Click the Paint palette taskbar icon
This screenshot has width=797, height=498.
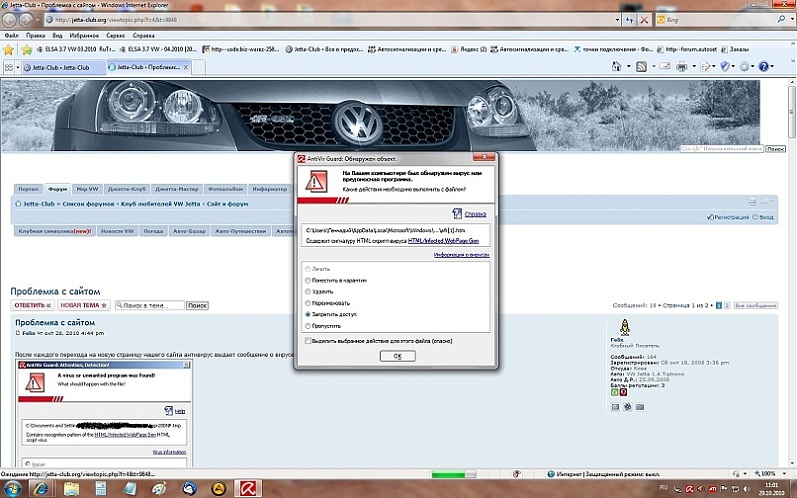coord(159,488)
